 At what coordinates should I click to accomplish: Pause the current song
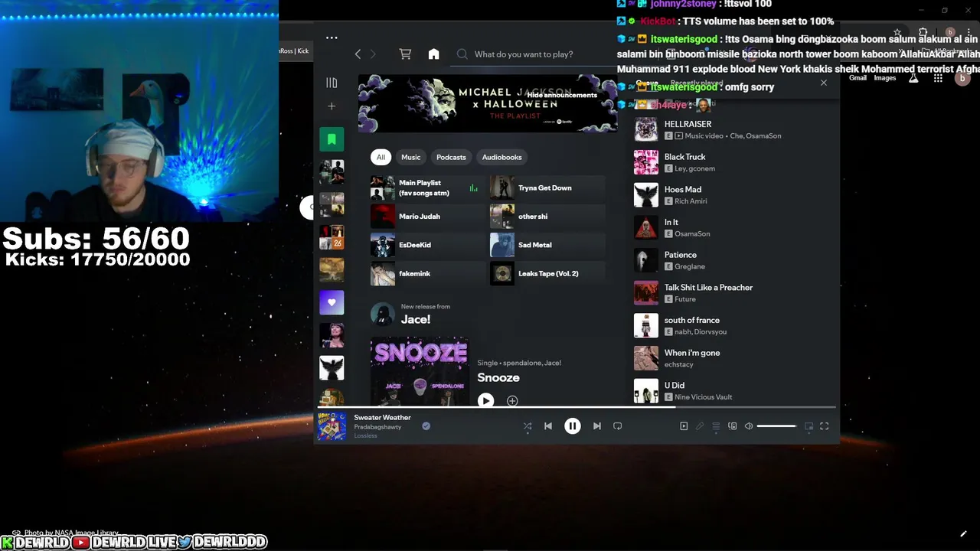[x=573, y=426]
